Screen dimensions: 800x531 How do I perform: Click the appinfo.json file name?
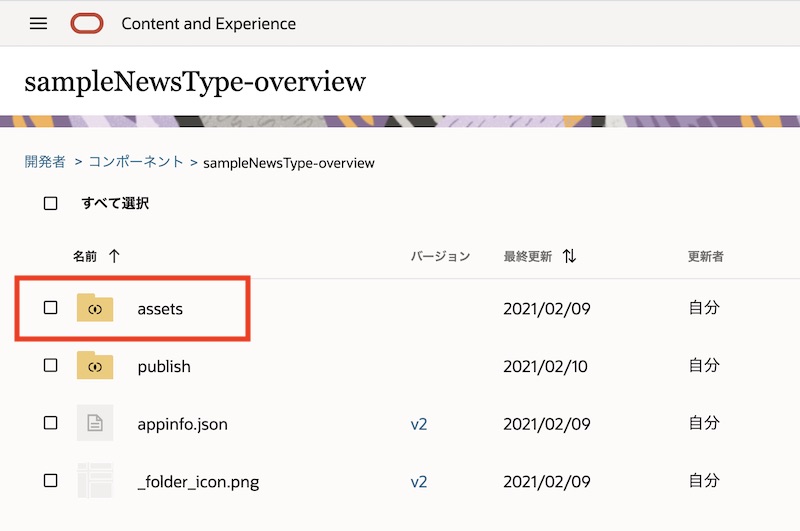tap(182, 424)
